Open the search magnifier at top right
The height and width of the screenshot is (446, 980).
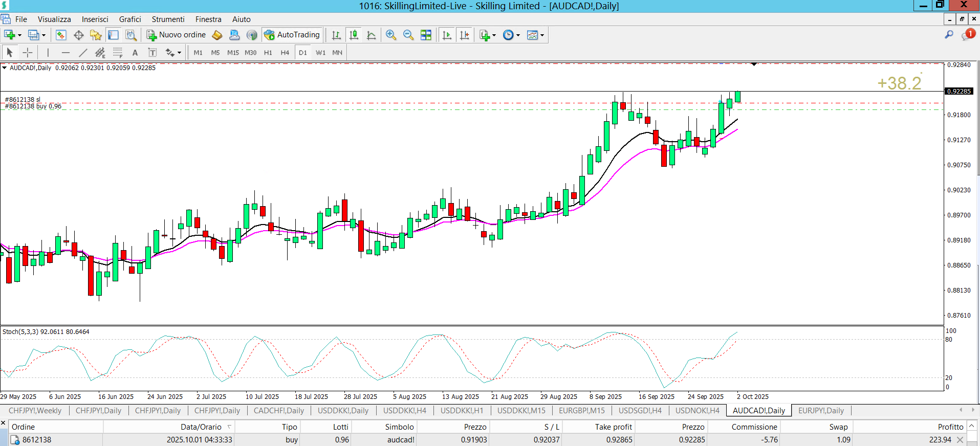[x=949, y=35]
